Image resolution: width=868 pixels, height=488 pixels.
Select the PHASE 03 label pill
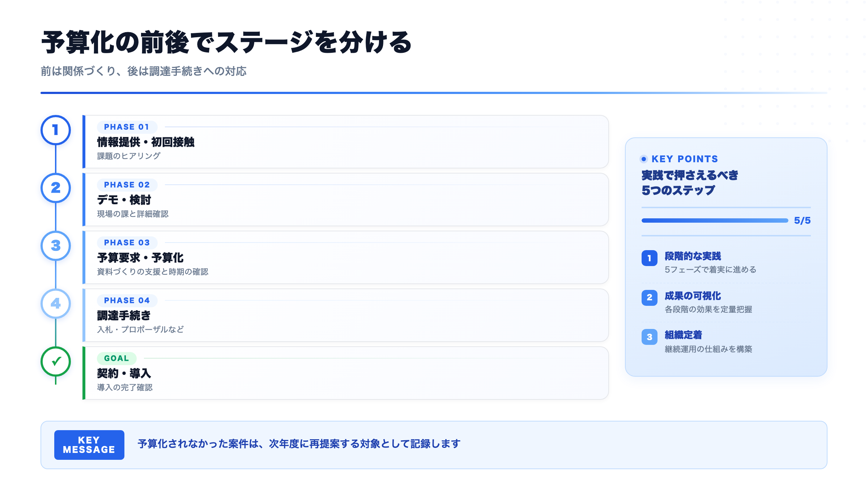[x=127, y=243]
